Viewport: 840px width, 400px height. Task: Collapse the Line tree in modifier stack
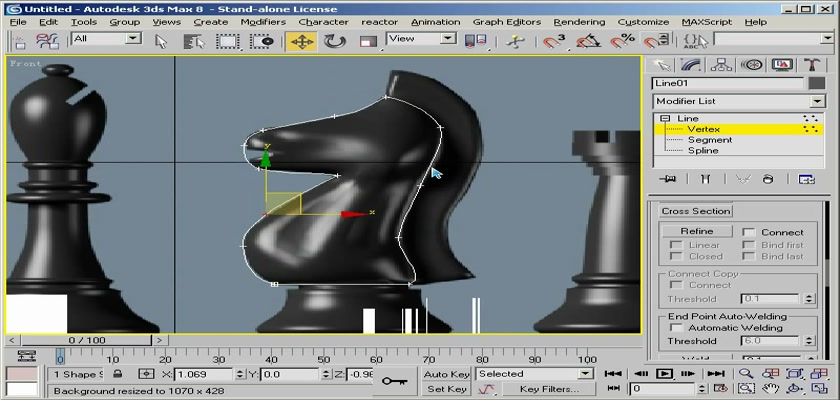pyautogui.click(x=665, y=118)
